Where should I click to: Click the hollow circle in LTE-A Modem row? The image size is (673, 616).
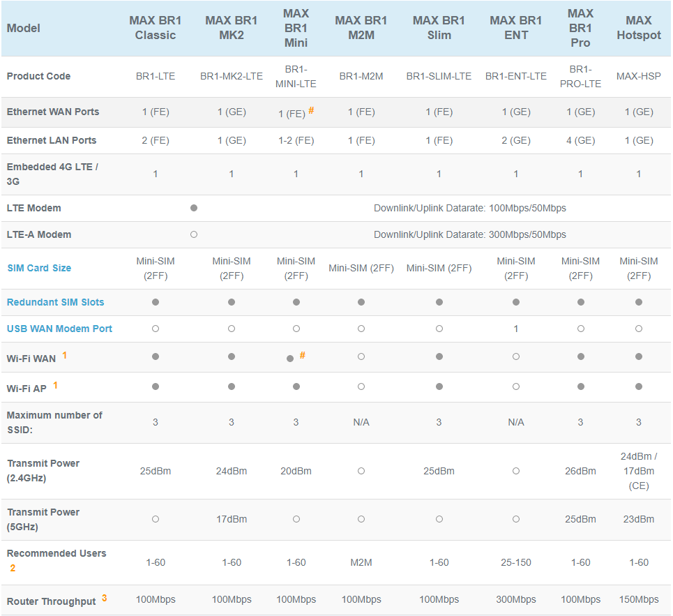pyautogui.click(x=194, y=234)
